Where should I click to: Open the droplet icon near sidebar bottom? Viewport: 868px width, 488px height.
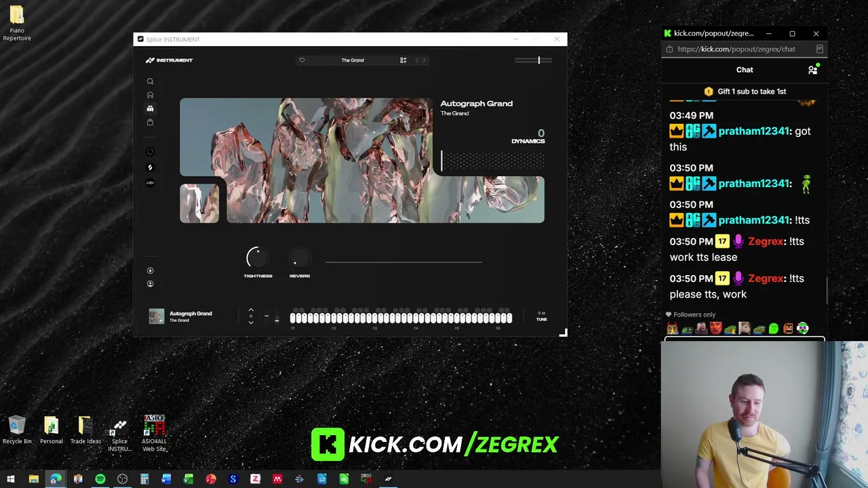pos(150,270)
